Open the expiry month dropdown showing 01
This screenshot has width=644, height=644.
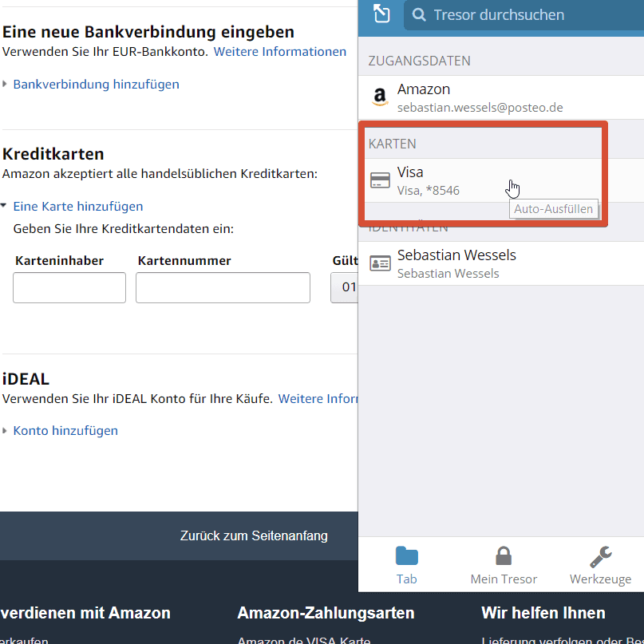(345, 287)
